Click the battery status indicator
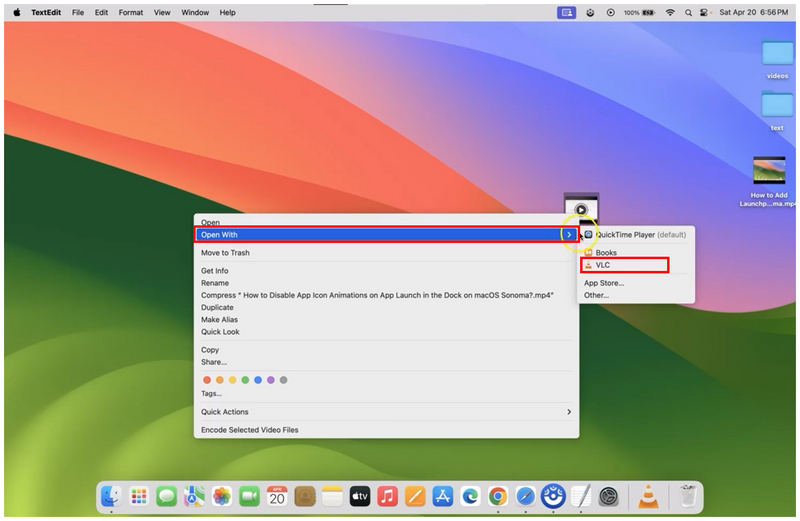 click(x=639, y=12)
